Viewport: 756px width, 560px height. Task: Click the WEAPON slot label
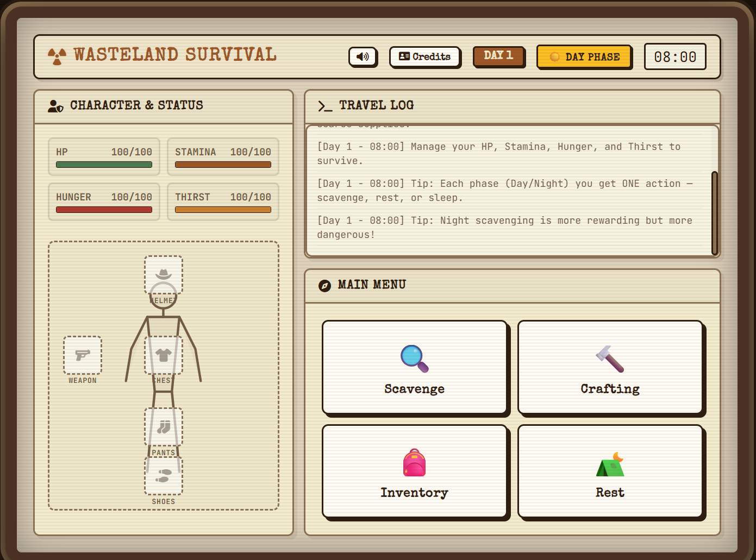83,381
